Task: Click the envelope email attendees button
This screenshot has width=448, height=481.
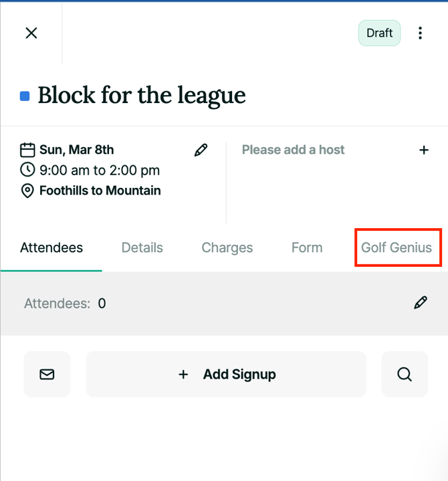Action: [47, 375]
